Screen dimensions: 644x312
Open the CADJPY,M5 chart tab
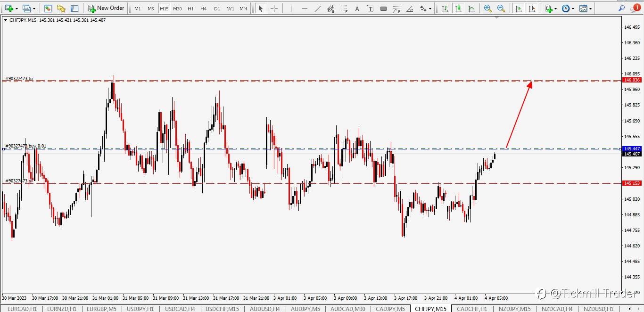(390, 309)
